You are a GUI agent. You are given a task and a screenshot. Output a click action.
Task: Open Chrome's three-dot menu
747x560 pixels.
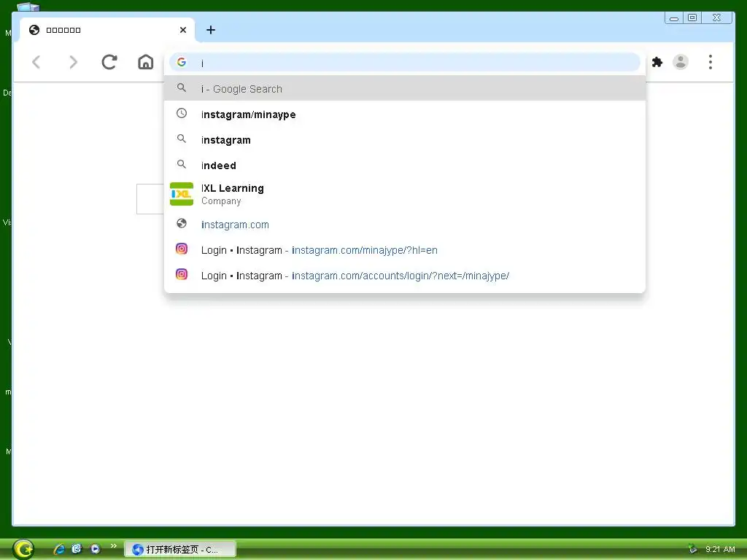point(711,62)
